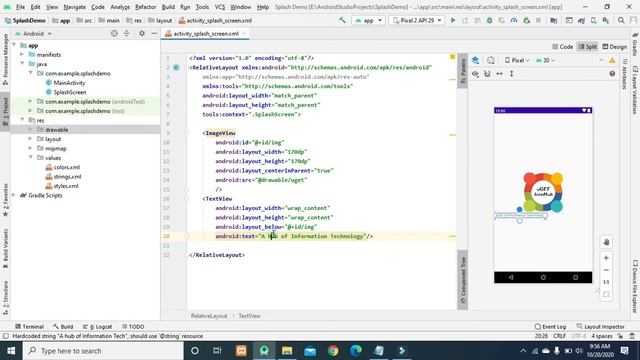The width and height of the screenshot is (640, 360).
Task: Toggle the view options eye icon
Action: point(476,74)
